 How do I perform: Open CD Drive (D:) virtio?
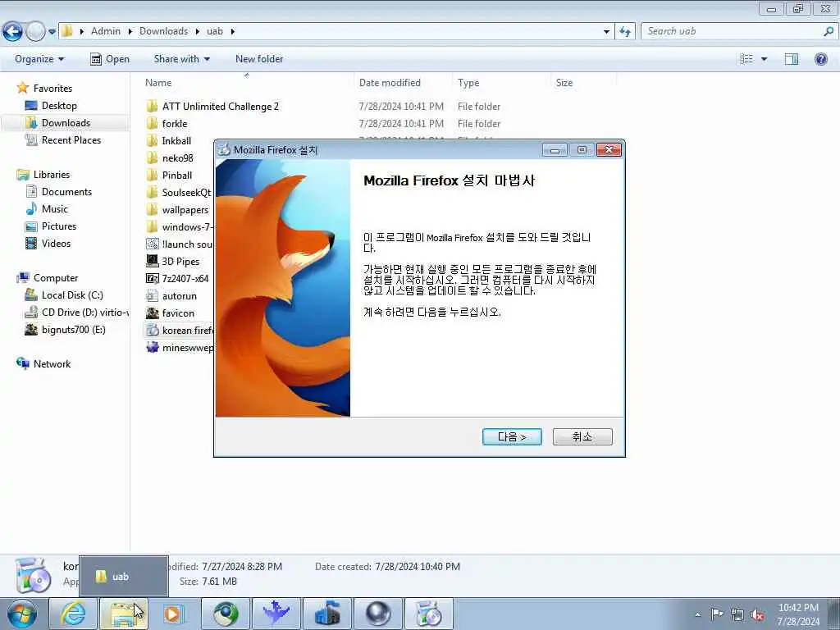84,313
